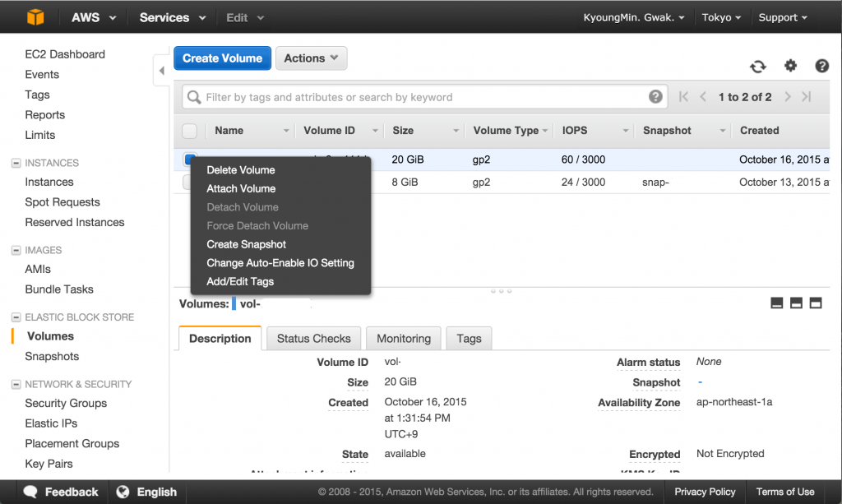Maximize the details pane layout icon
Image resolution: width=842 pixels, height=504 pixels.
point(816,303)
